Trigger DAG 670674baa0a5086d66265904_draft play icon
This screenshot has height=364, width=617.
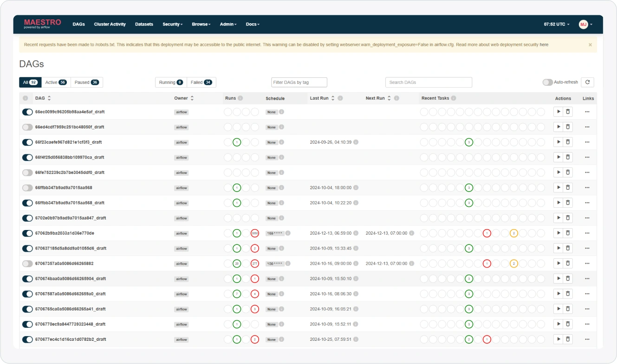(x=558, y=279)
